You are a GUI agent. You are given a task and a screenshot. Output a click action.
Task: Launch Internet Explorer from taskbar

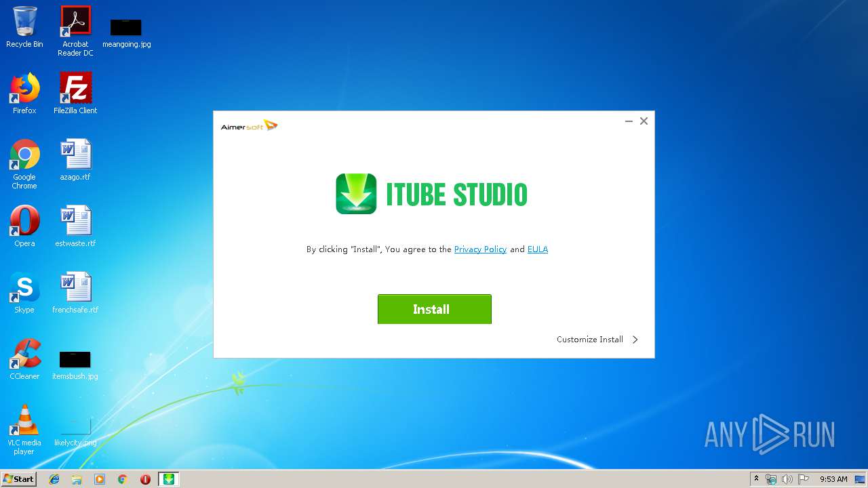pos(54,479)
